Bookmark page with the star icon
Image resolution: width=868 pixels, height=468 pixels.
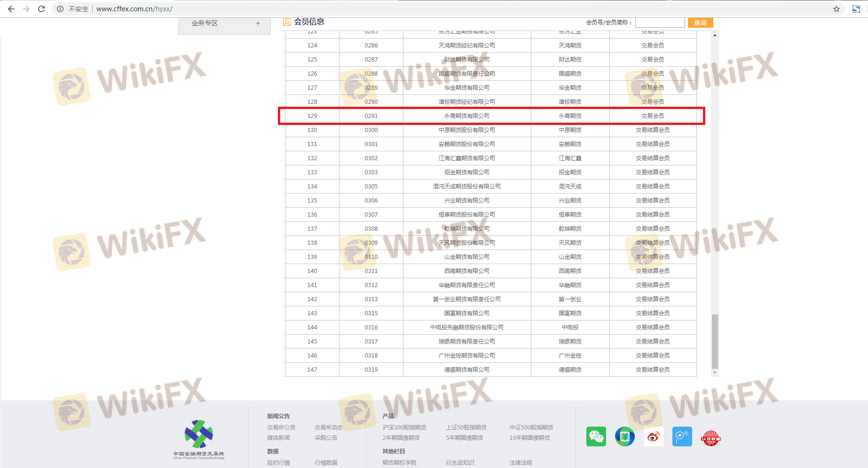[836, 9]
